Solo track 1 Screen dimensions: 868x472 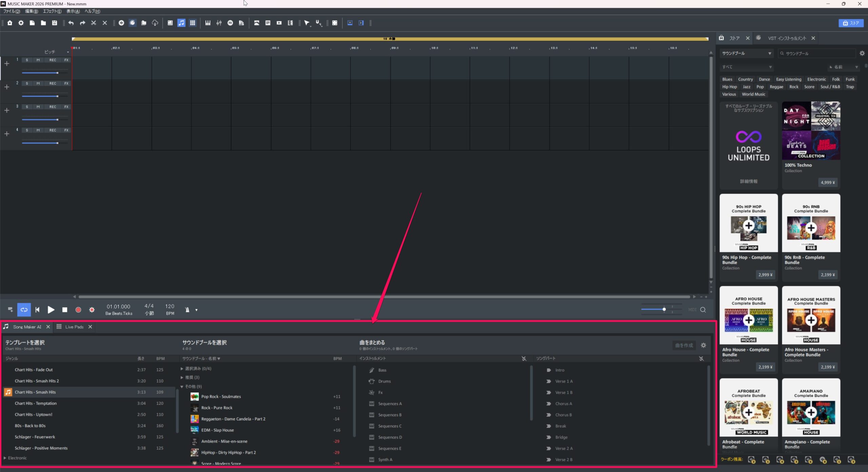[x=27, y=60]
